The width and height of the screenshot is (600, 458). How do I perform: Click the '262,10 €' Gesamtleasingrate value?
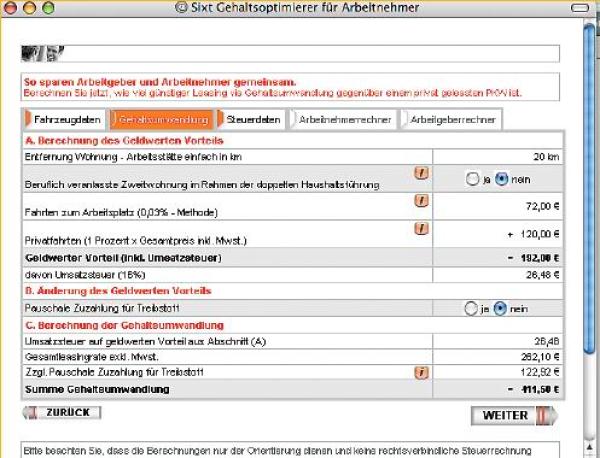[x=540, y=357]
